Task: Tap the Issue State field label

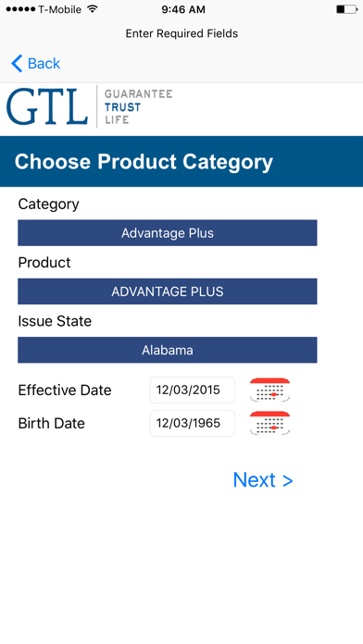Action: pos(55,321)
